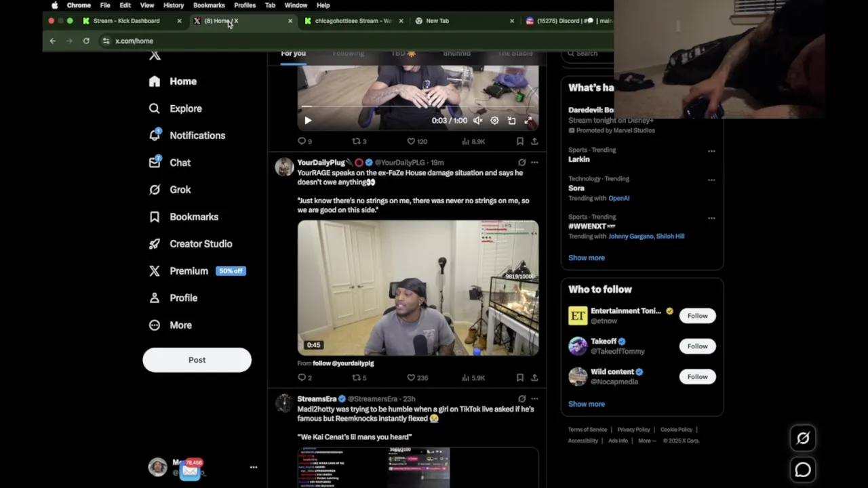Open the Chrome Bookmarks menu
The height and width of the screenshot is (488, 868).
coord(209,5)
